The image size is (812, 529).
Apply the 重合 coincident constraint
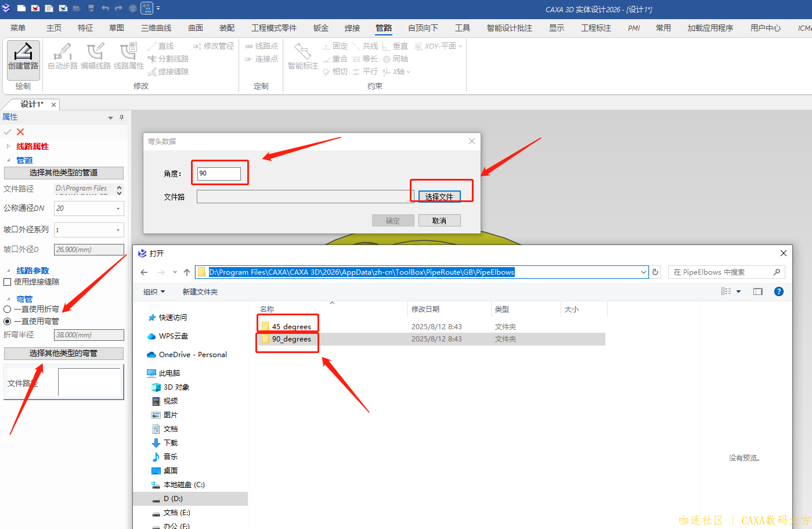click(x=335, y=59)
